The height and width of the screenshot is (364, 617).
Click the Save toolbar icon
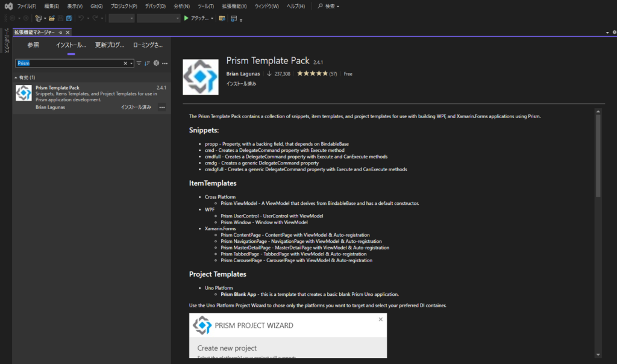click(60, 18)
